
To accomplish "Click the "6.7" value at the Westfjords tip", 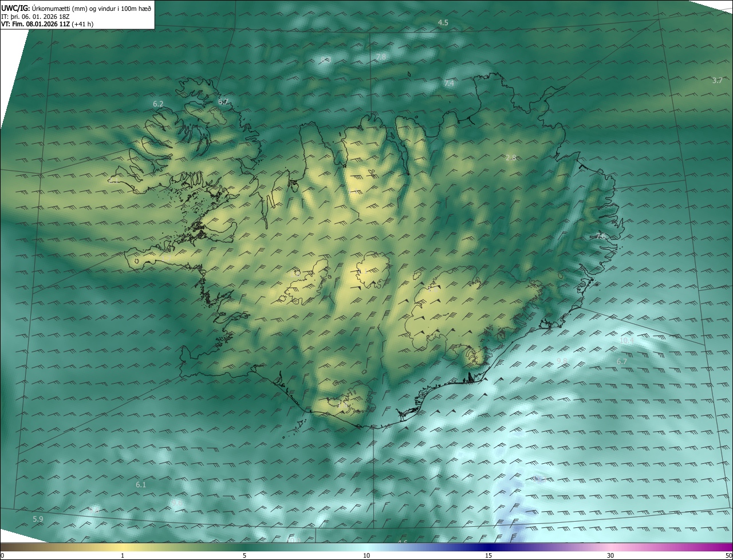I will 223,101.
